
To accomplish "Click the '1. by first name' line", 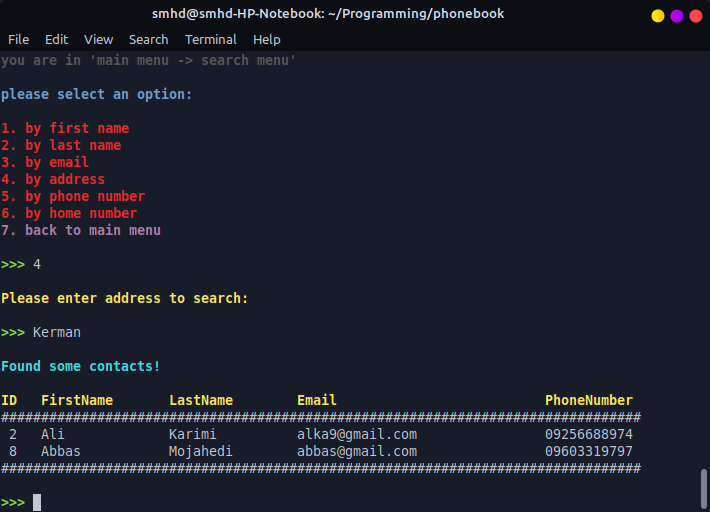I will [x=65, y=128].
